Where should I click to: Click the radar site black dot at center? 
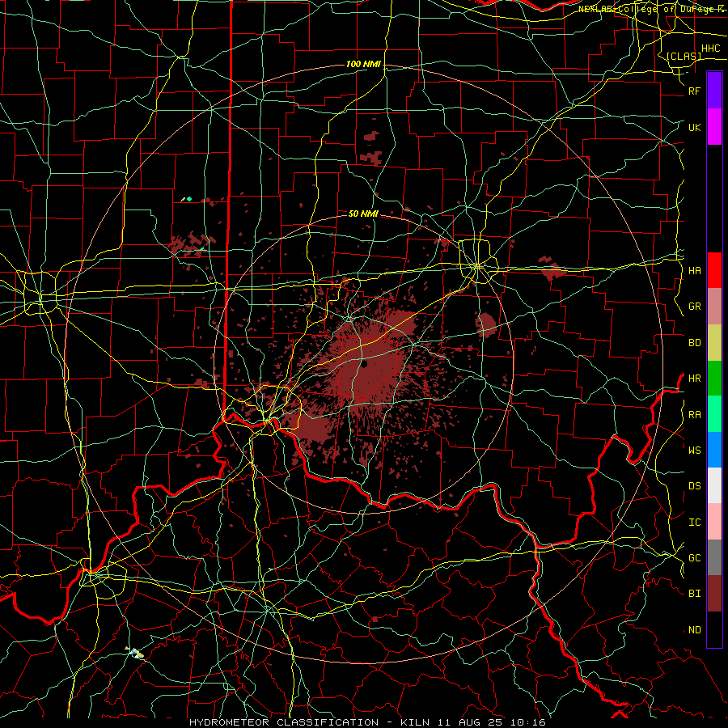coord(364,363)
